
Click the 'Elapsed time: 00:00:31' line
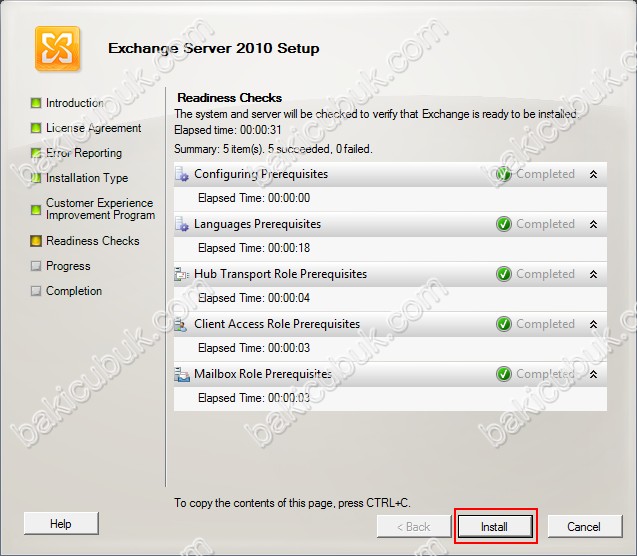(x=228, y=130)
